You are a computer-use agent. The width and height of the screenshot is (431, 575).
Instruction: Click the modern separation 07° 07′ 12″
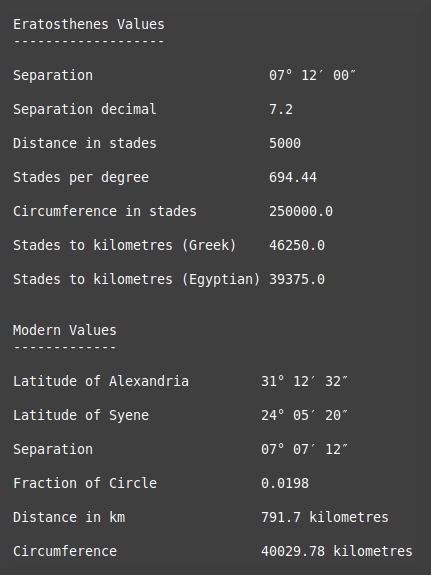pos(304,450)
